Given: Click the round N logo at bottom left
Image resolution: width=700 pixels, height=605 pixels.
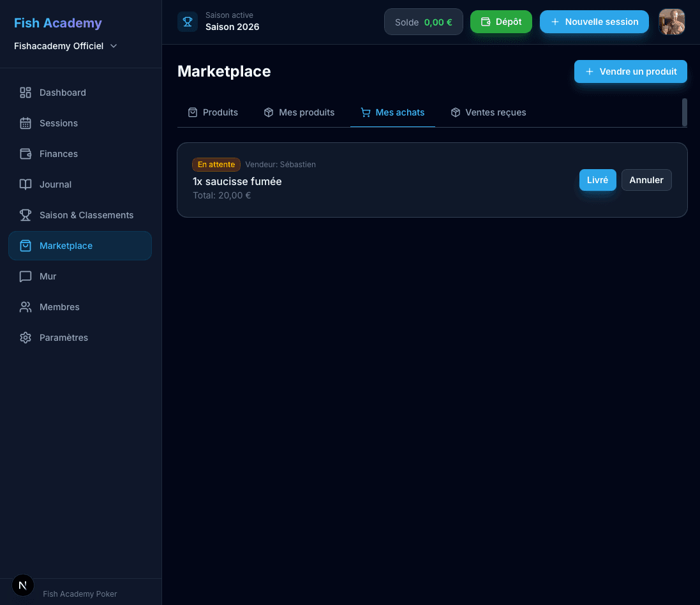Looking at the screenshot, I should coord(23,585).
